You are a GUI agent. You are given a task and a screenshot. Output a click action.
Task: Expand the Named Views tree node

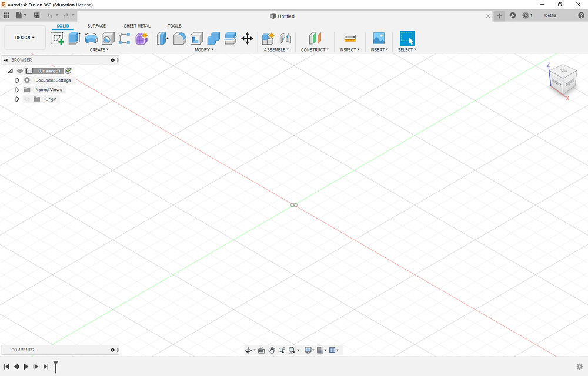17,90
